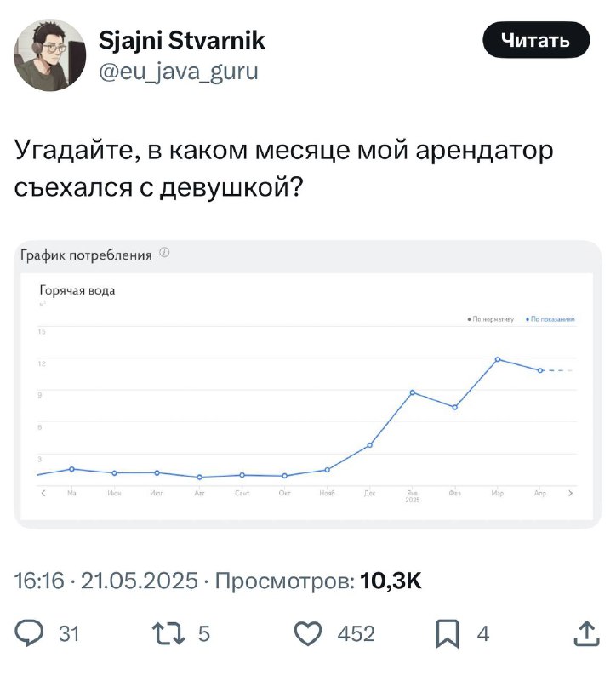616x681 pixels.
Task: Click the share upload icon
Action: (x=587, y=633)
